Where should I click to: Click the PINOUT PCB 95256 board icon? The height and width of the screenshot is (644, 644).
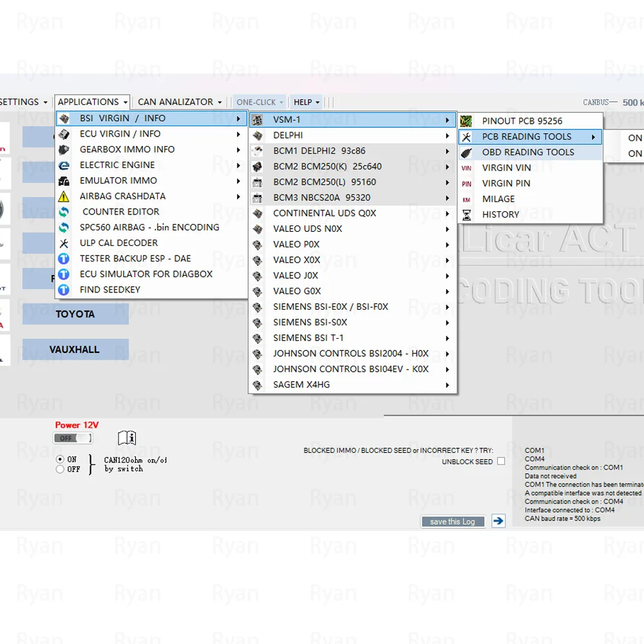[466, 121]
